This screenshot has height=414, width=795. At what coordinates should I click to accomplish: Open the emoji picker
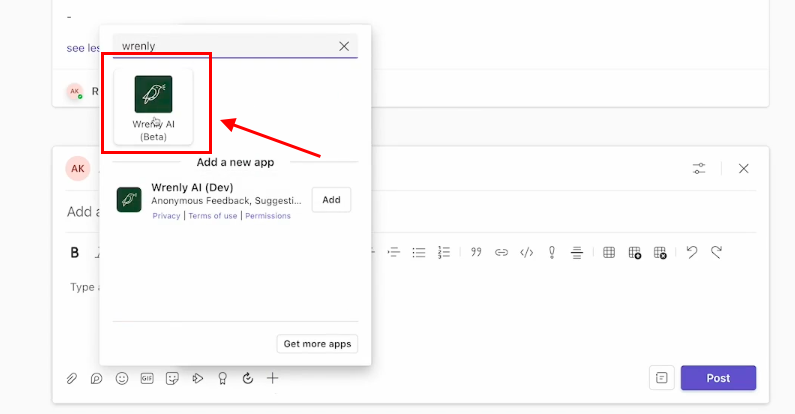(122, 379)
